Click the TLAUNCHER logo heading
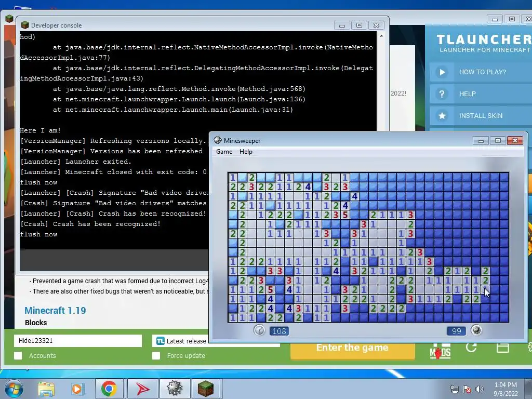Image resolution: width=532 pixels, height=399 pixels. (x=484, y=39)
